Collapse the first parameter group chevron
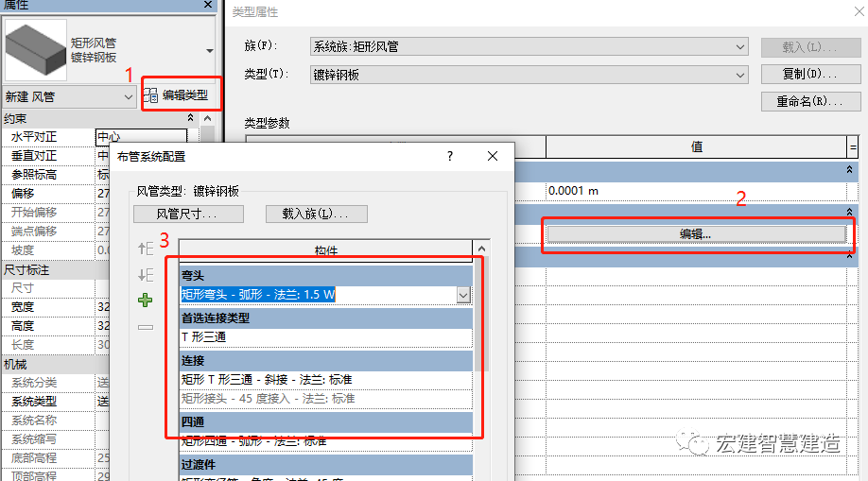The width and height of the screenshot is (868, 481). click(849, 170)
